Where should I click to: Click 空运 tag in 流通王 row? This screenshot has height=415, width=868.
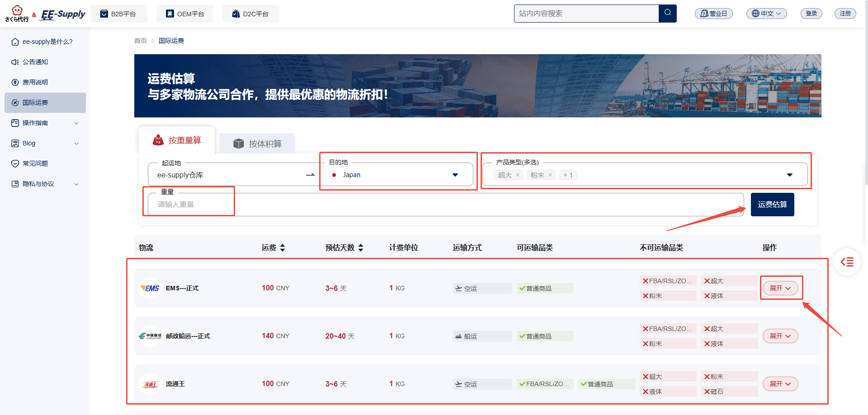[x=482, y=384]
